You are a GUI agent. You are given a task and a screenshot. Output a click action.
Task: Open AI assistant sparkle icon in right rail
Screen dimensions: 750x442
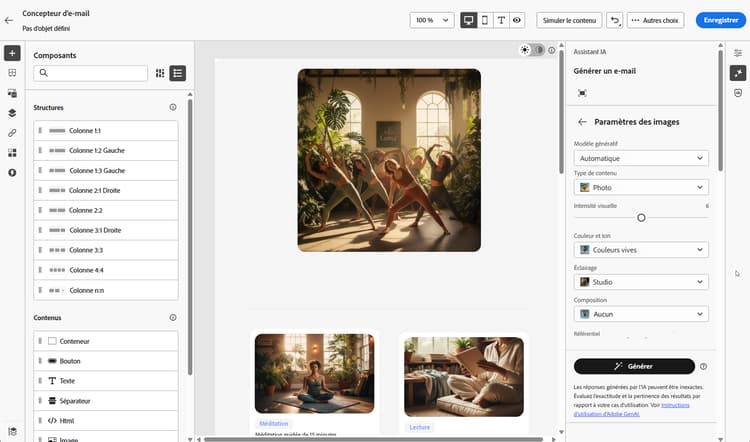click(x=738, y=73)
